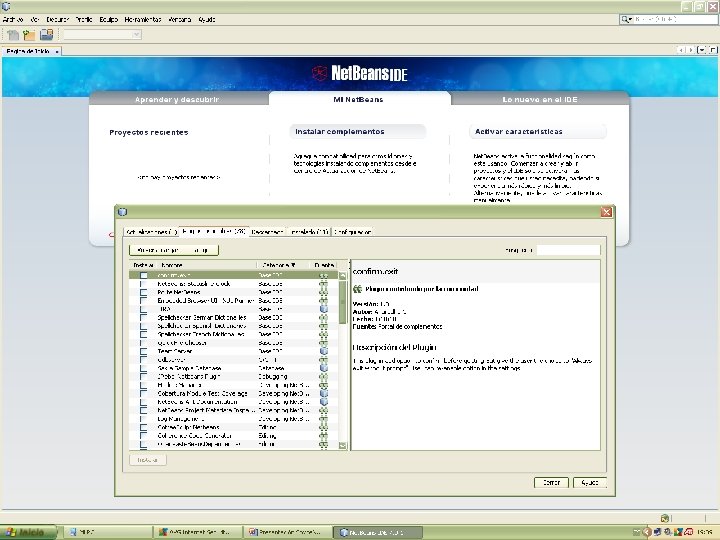The image size is (720, 540).
Task: Check the Instalar box for Team Server
Action: point(144,351)
